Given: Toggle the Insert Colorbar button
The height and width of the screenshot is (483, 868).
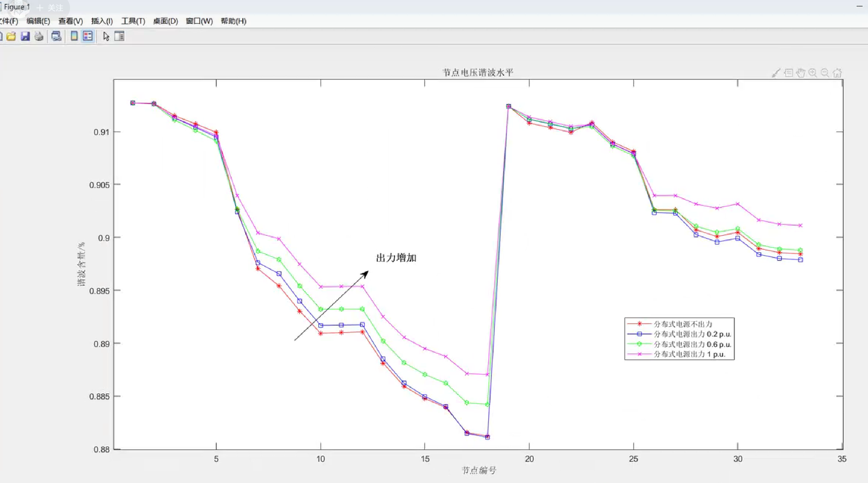Looking at the screenshot, I should click(x=74, y=36).
